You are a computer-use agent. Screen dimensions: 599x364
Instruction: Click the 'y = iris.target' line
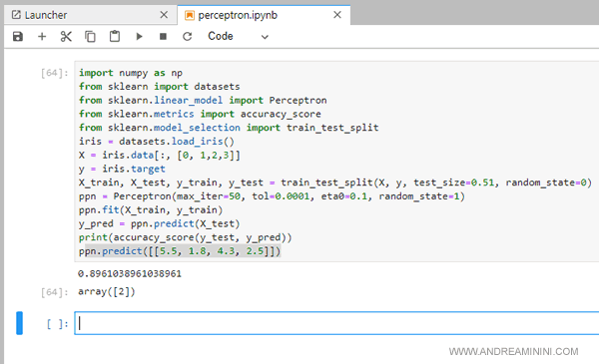[122, 169]
